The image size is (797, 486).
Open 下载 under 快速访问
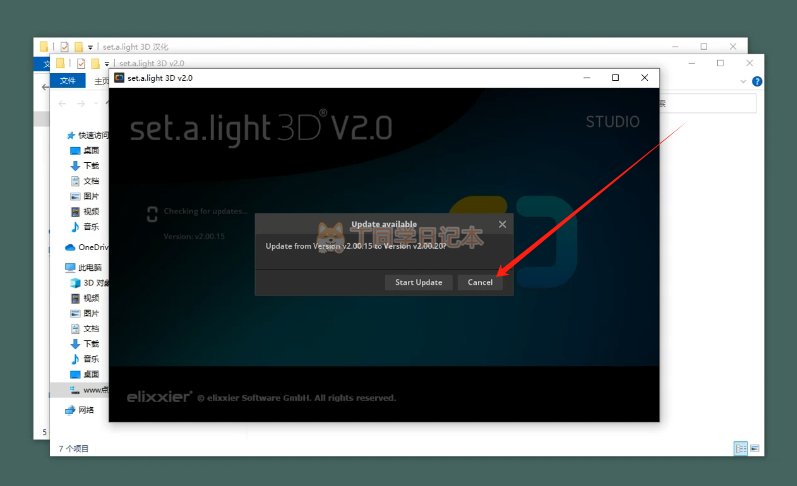click(x=84, y=166)
